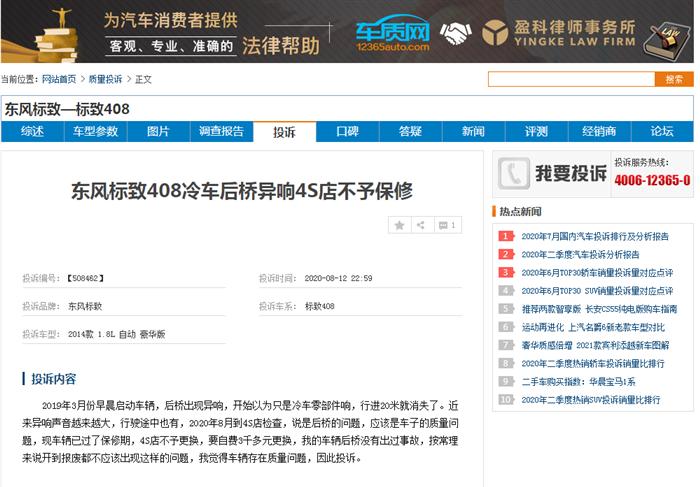Click complaint brand value 东风标致
Screen dimensions: 700x487
(85, 306)
